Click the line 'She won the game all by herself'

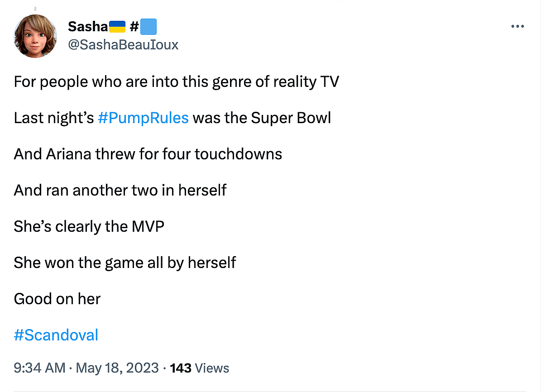tap(125, 263)
